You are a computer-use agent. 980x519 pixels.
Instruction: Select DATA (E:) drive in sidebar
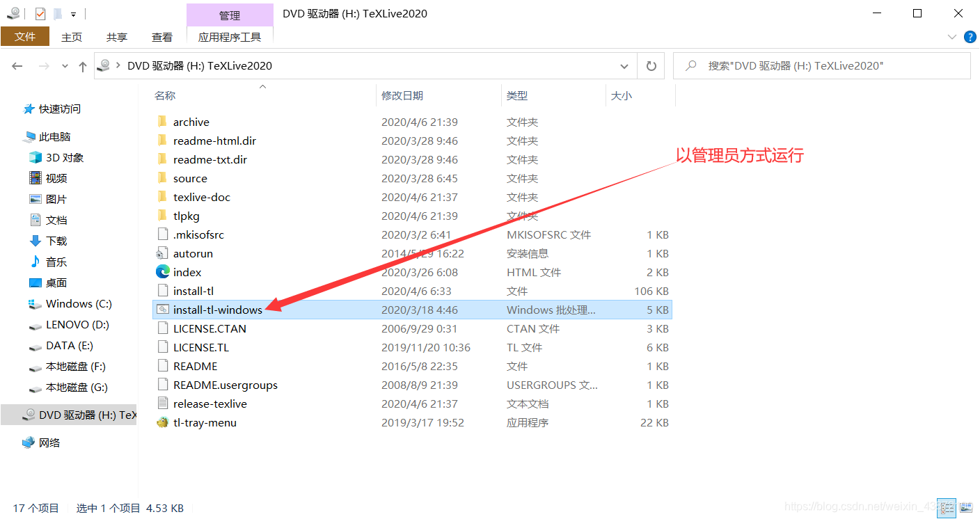point(68,346)
